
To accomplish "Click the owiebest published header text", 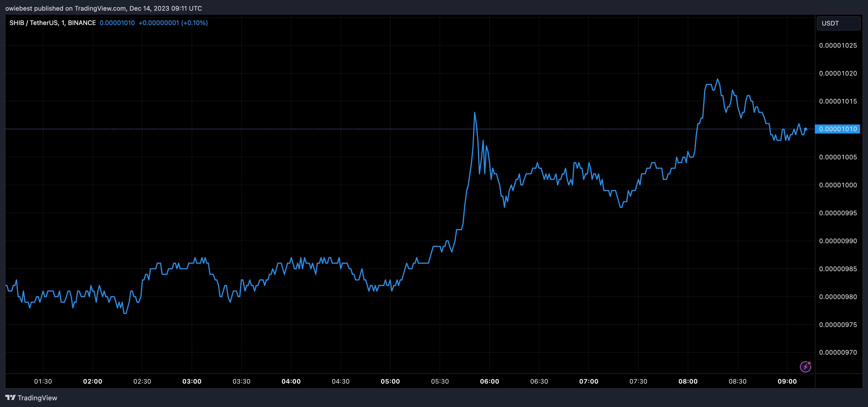I will [x=103, y=8].
